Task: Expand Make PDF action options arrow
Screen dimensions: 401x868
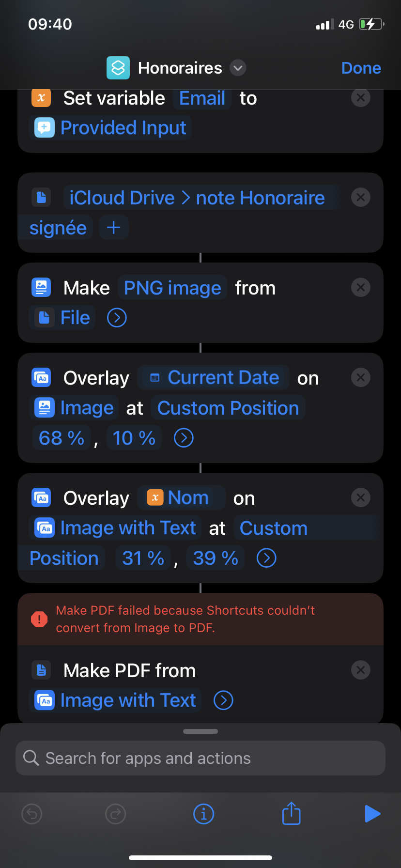Action: [223, 700]
